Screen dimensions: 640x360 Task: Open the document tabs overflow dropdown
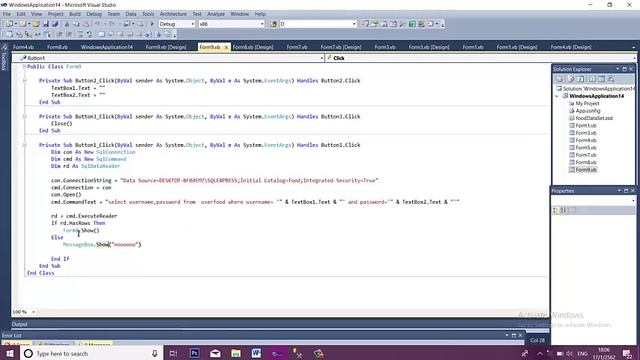pos(633,47)
